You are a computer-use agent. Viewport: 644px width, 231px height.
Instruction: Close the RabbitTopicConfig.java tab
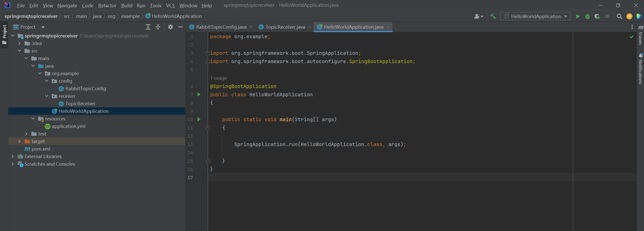[x=251, y=27]
